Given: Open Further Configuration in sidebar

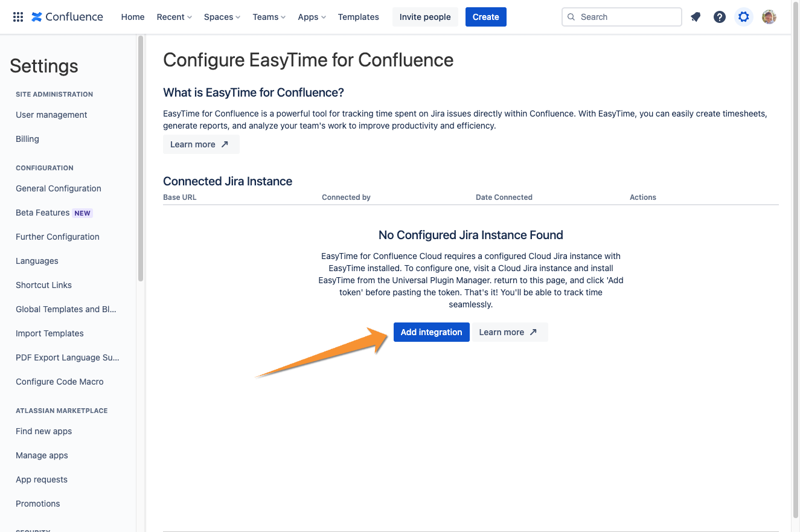Looking at the screenshot, I should (x=57, y=237).
